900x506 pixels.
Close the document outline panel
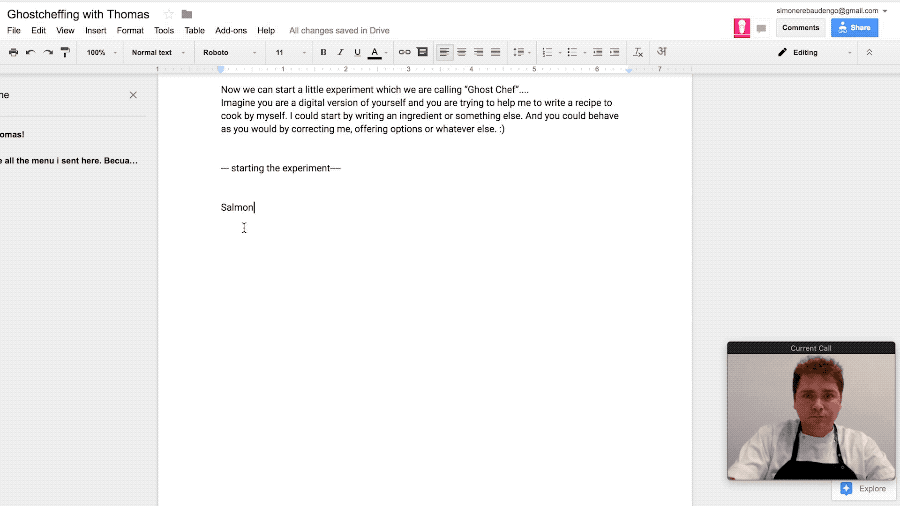point(133,95)
